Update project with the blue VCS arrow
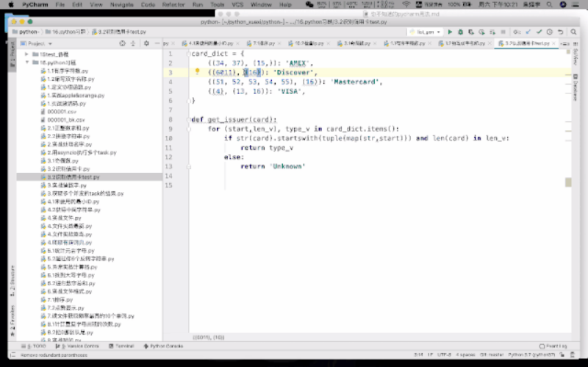Image resolution: width=588 pixels, height=367 pixels. 528,32
